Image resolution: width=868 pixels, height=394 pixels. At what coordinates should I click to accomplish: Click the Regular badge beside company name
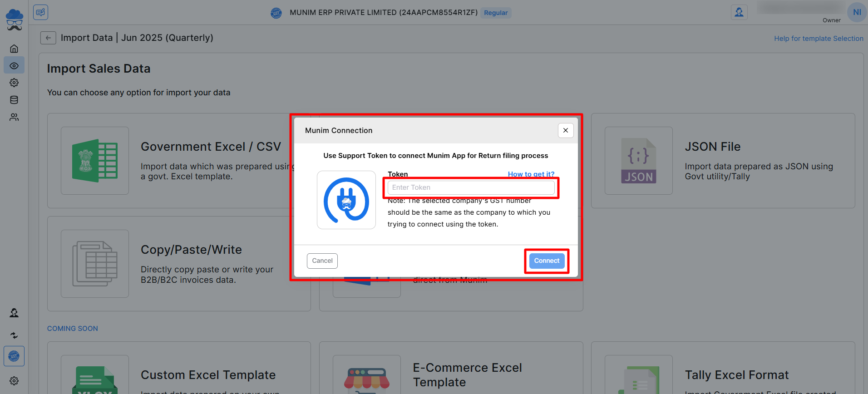pos(496,13)
